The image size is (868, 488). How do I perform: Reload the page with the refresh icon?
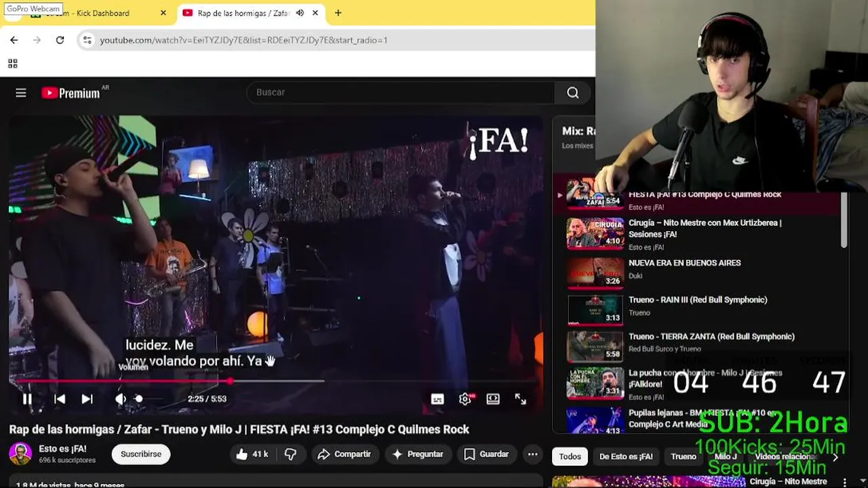tap(60, 40)
